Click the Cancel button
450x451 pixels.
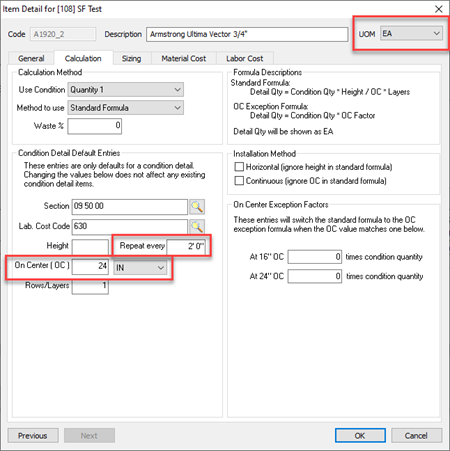(416, 435)
